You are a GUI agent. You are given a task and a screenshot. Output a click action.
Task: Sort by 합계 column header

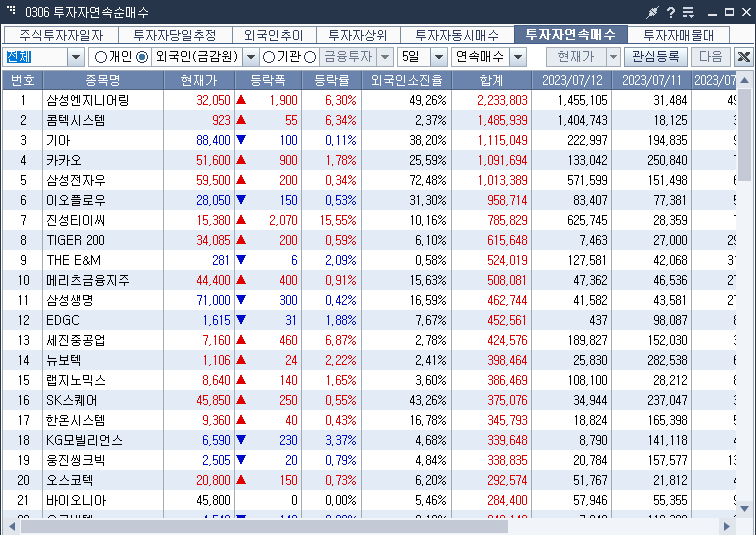491,80
